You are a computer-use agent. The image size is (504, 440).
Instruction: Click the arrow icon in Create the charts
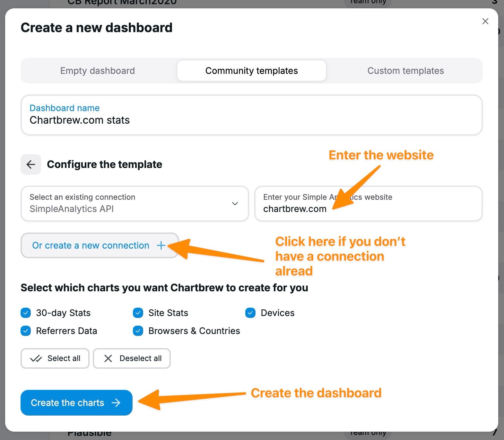pyautogui.click(x=116, y=402)
